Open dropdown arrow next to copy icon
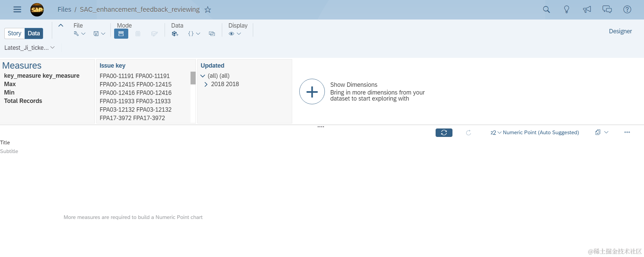The width and height of the screenshot is (644, 257). [606, 132]
